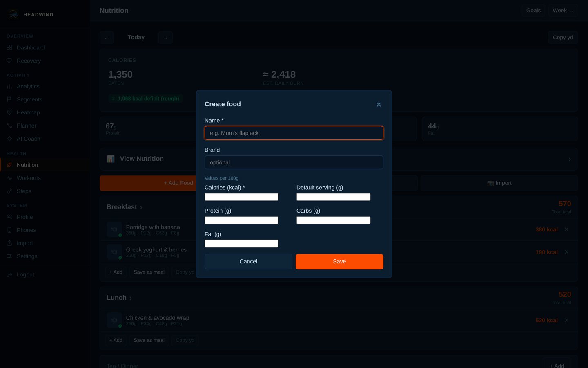Screen dimensions: 588x368
Task: Go to Analytics in the sidebar
Action: (45, 87)
